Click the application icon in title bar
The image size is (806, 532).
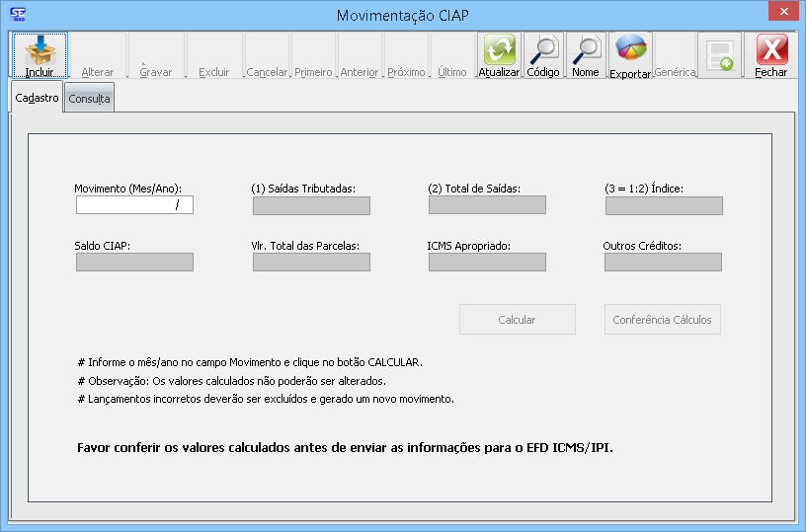pos(18,14)
